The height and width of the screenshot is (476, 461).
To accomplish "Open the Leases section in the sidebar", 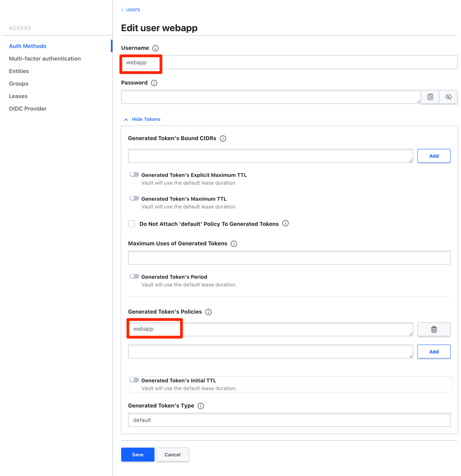I will tap(18, 96).
